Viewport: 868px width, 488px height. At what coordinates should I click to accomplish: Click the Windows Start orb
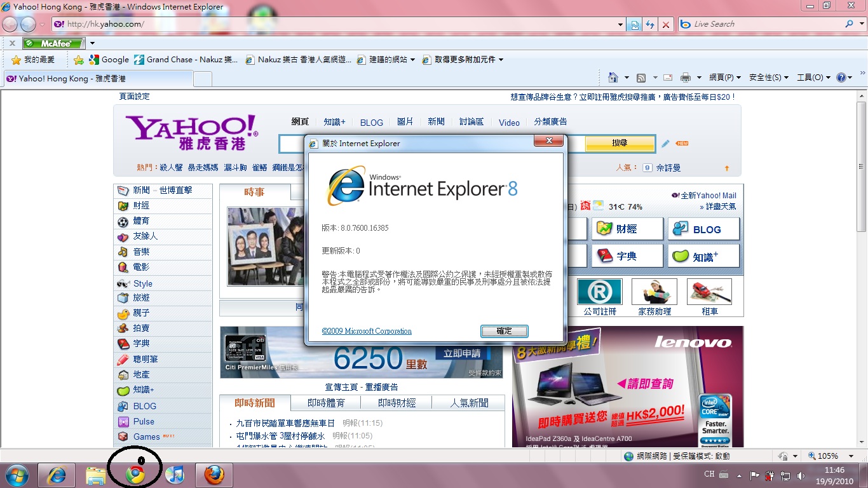[16, 475]
